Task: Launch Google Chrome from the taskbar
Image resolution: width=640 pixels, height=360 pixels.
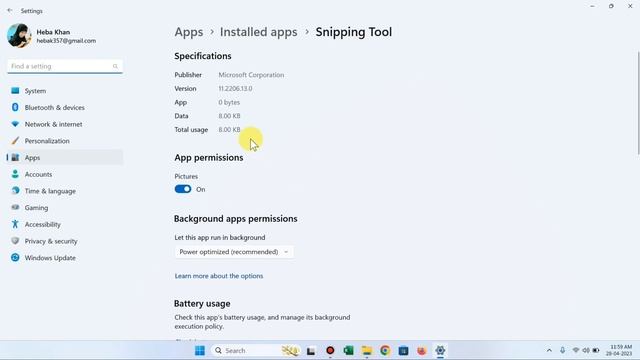Action: (x=385, y=351)
